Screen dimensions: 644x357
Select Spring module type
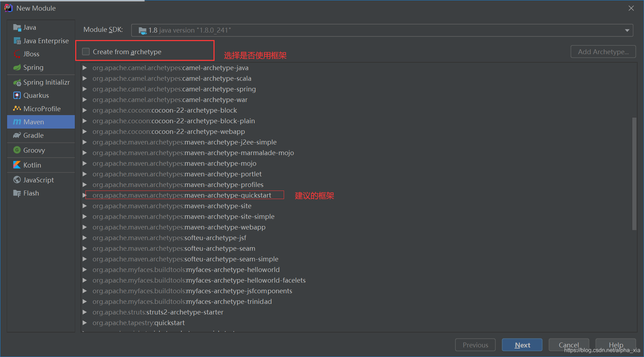click(x=41, y=68)
